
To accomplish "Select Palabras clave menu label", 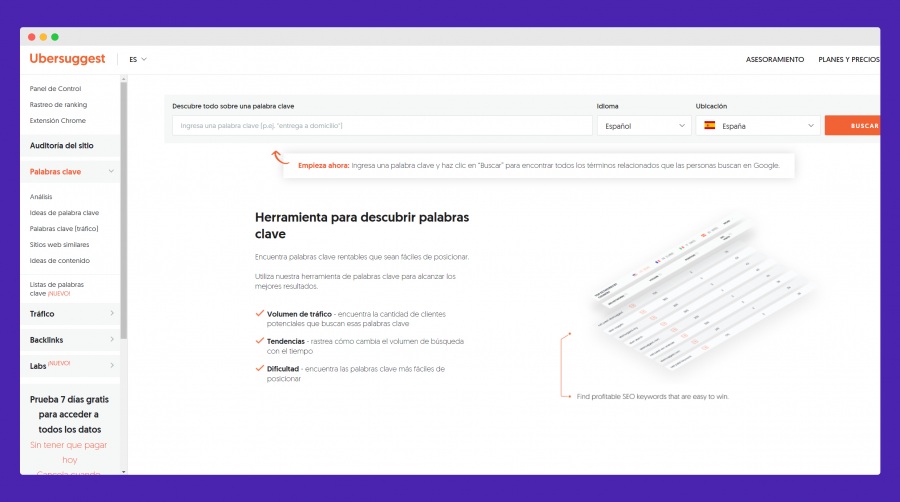I will click(x=55, y=172).
